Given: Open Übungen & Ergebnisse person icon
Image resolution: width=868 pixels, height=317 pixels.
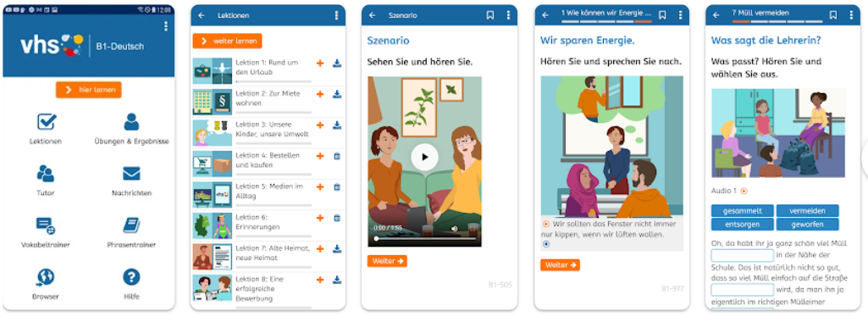Looking at the screenshot, I should pyautogui.click(x=131, y=121).
